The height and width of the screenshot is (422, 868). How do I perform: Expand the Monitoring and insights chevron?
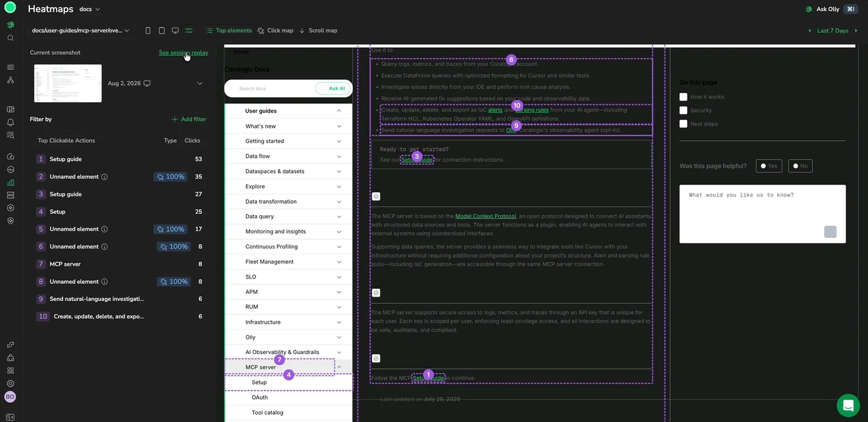339,231
